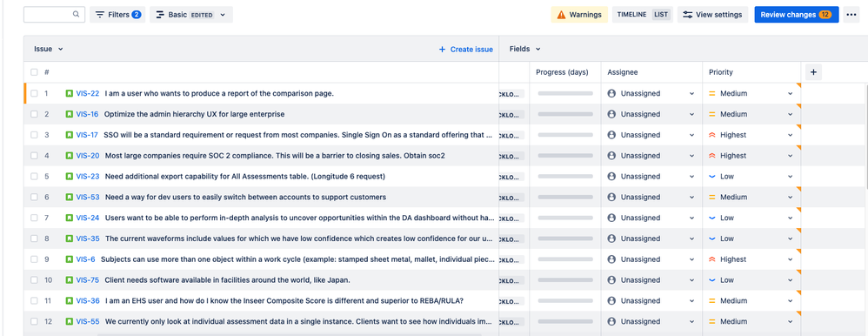Open the three-dot more options menu
Screen dimensions: 868x336
click(851, 15)
